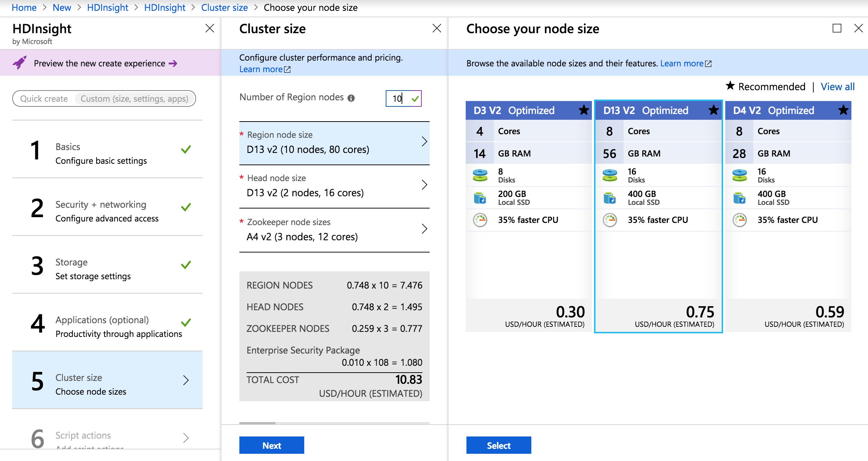Go to Home in breadcrumb
This screenshot has width=868, height=461.
pos(24,8)
